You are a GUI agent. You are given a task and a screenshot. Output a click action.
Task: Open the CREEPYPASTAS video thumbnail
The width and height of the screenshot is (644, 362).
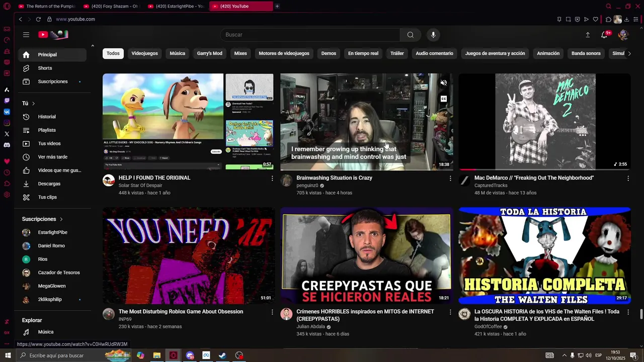pos(366,255)
